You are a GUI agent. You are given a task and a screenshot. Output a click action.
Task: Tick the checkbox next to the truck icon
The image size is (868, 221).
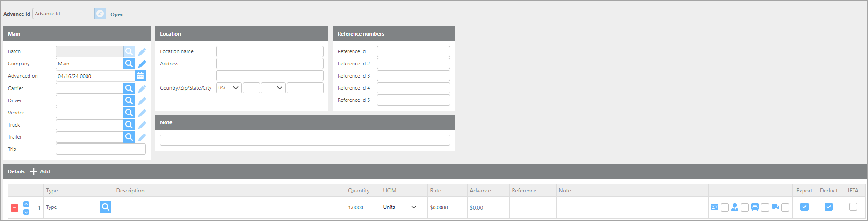point(785,207)
